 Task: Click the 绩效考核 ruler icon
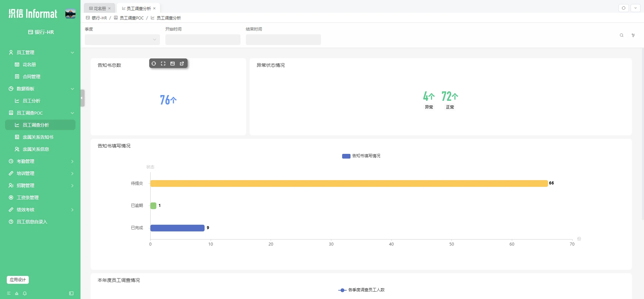point(11,210)
